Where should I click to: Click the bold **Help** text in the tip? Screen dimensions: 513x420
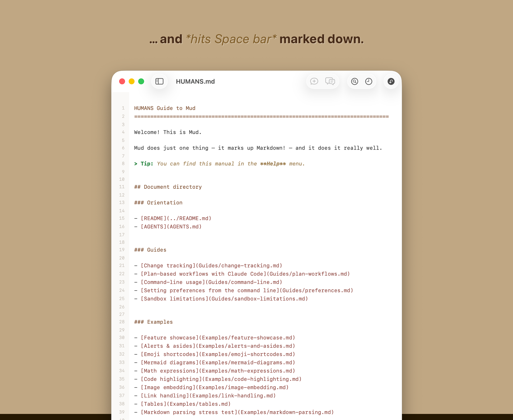pos(273,164)
